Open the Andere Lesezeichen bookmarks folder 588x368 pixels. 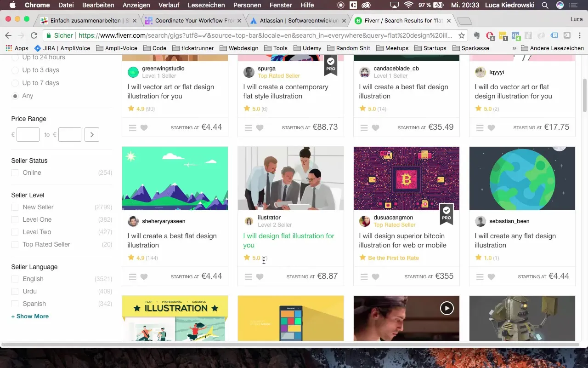553,48
